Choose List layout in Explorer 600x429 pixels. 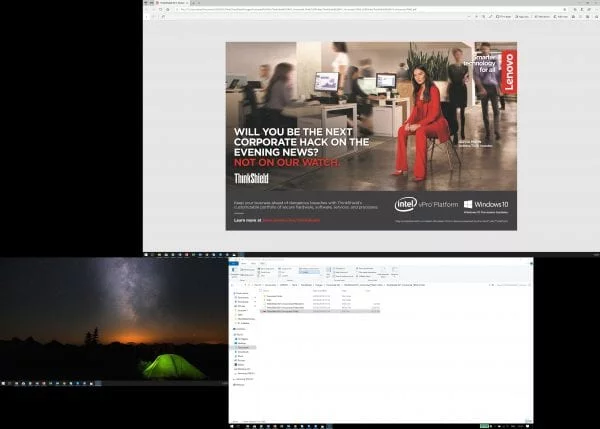point(283,272)
